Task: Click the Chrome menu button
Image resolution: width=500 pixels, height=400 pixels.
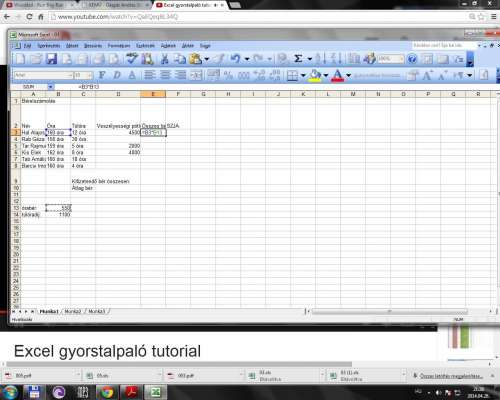Action: (x=494, y=17)
